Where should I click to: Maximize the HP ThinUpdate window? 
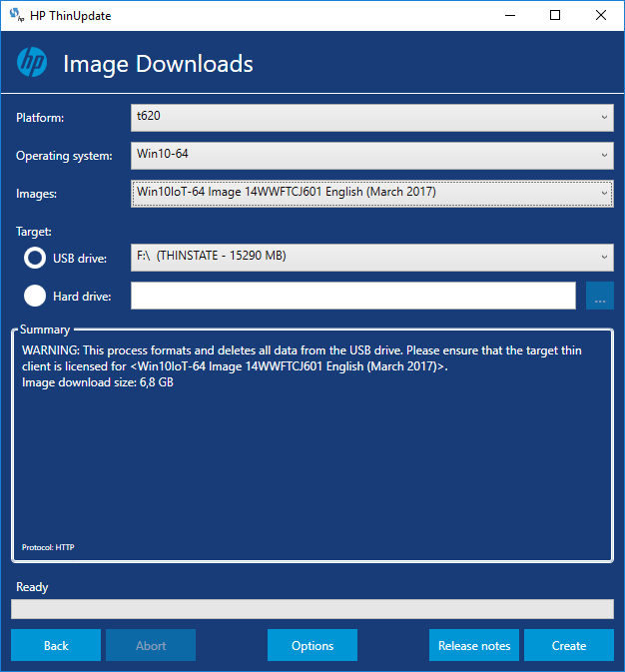click(x=555, y=15)
